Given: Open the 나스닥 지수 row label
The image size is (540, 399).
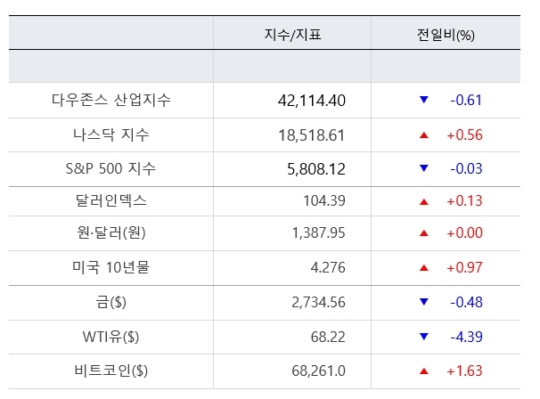Looking at the screenshot, I should (111, 135).
